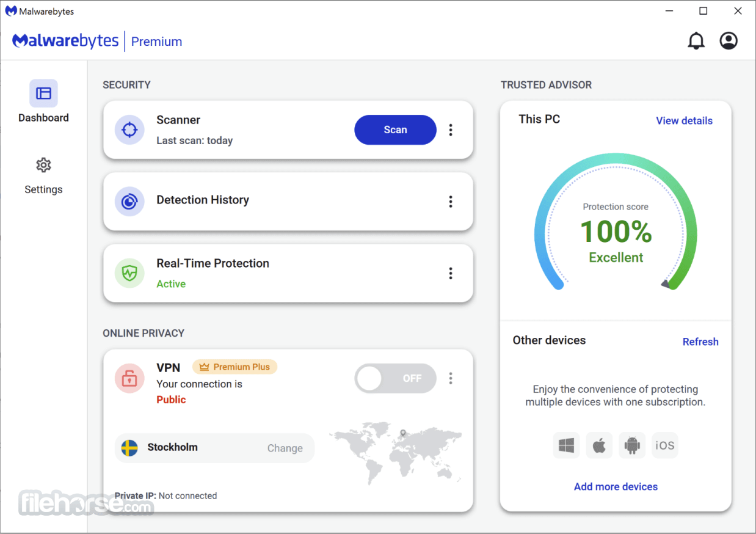Change the Stockholm VPN location

[285, 448]
